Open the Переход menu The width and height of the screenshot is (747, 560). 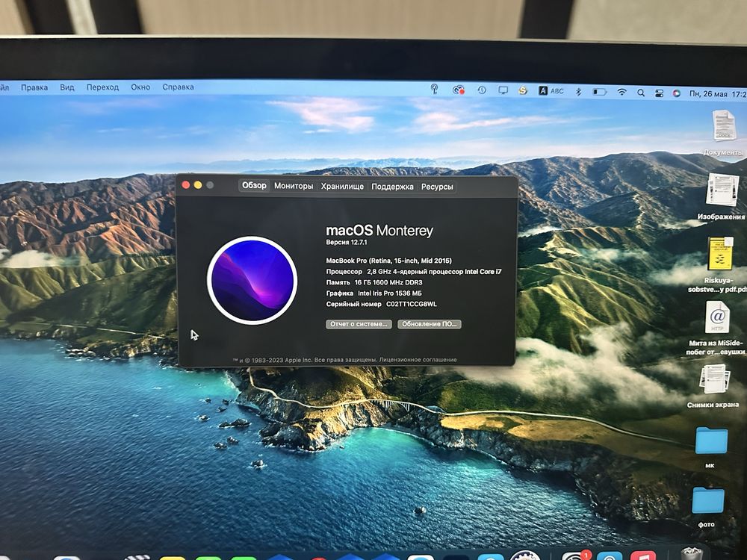[102, 87]
